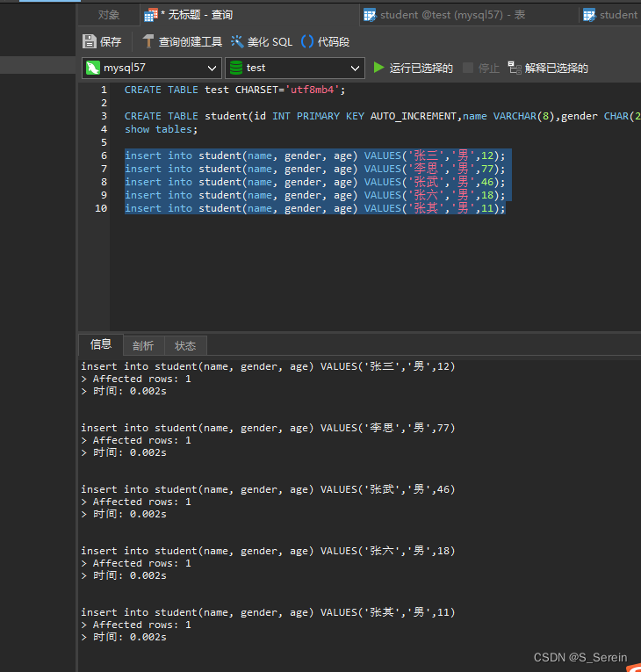641x672 pixels.
Task: Click the Beautify SQL (美化 SQL) button
Action: tap(262, 41)
